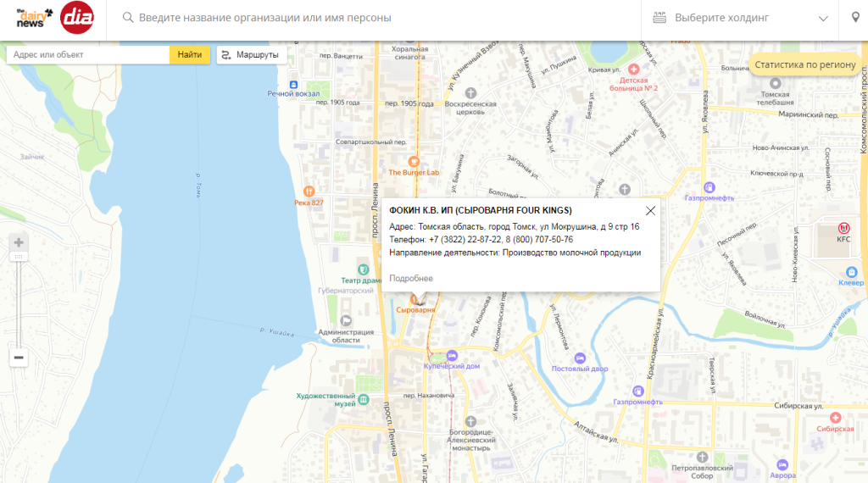Click the Воскресенская церковь marker

pyautogui.click(x=470, y=93)
